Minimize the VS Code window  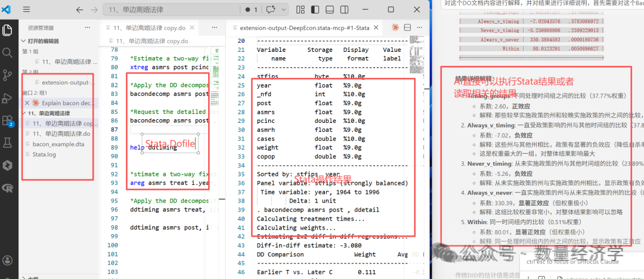[x=366, y=10]
